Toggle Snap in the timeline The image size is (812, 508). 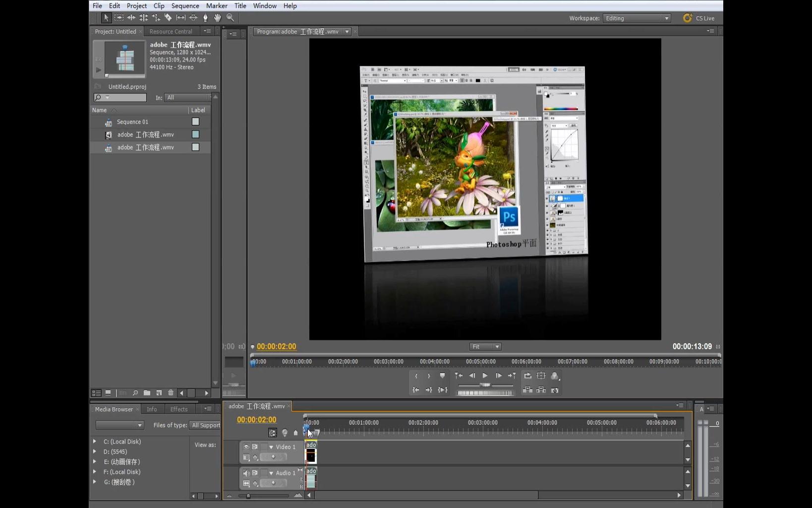tap(273, 433)
